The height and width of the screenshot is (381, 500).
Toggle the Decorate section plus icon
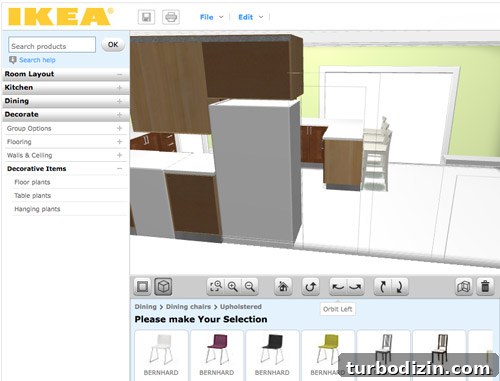click(120, 115)
